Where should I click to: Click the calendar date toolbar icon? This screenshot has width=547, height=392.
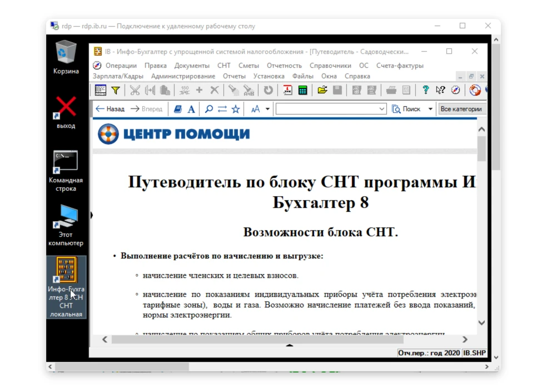click(x=288, y=90)
